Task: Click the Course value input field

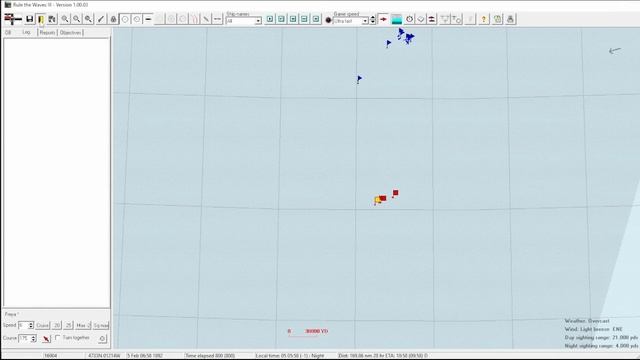Action: pos(24,338)
